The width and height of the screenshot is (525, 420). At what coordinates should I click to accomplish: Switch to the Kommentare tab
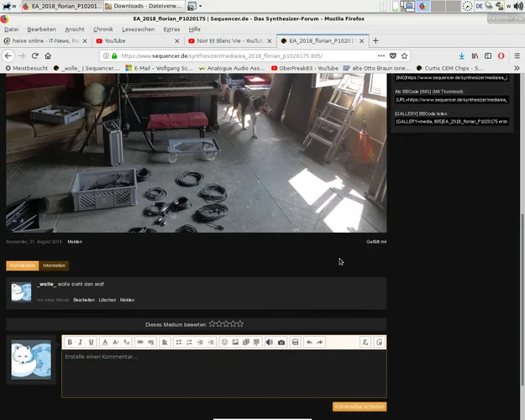tap(23, 265)
